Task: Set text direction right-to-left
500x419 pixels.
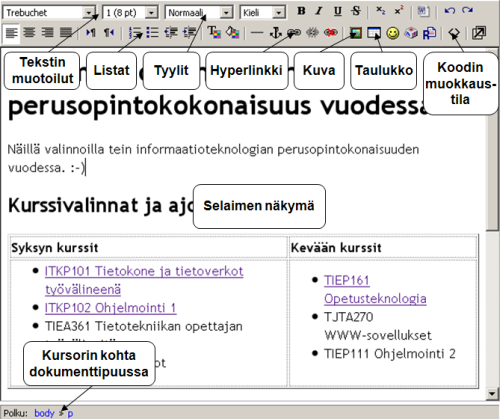Action: point(109,33)
